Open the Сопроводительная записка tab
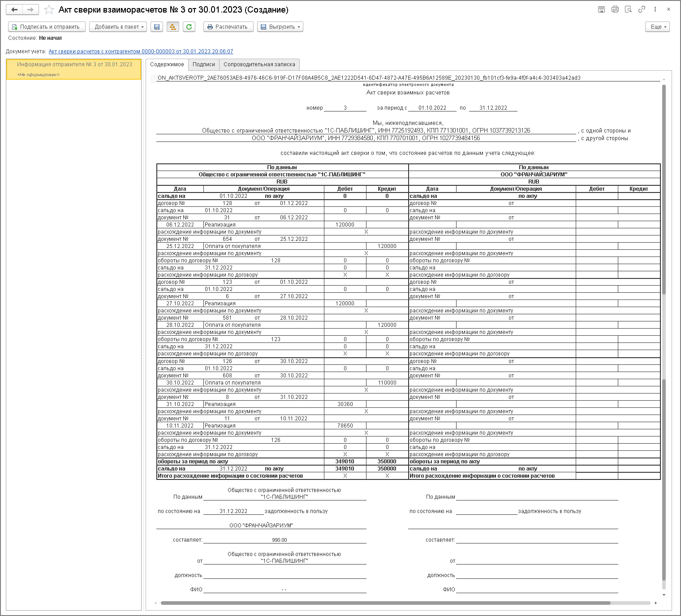The image size is (681, 616). (x=259, y=64)
